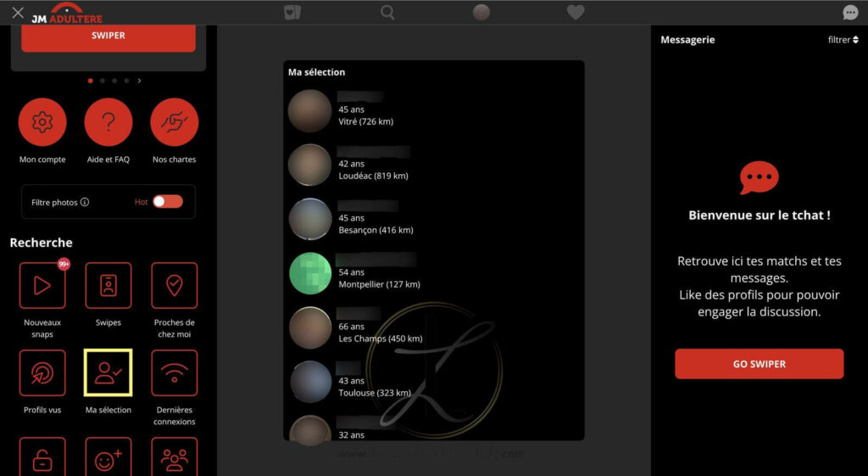Click the heart icon in top bar
This screenshot has width=868, height=476.
tap(576, 12)
